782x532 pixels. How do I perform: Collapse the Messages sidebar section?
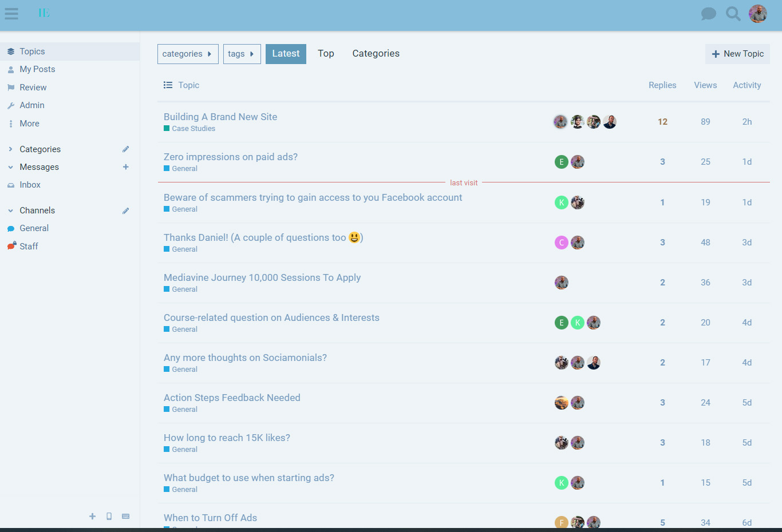coord(11,167)
